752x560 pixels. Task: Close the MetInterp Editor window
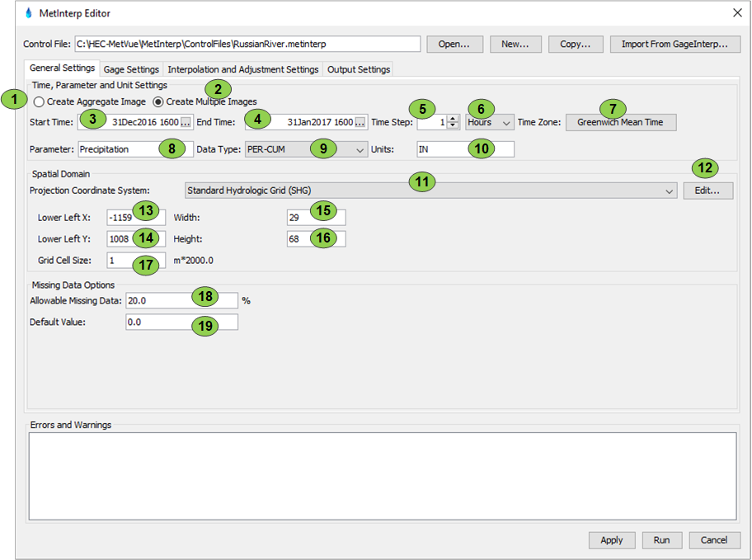tap(736, 13)
